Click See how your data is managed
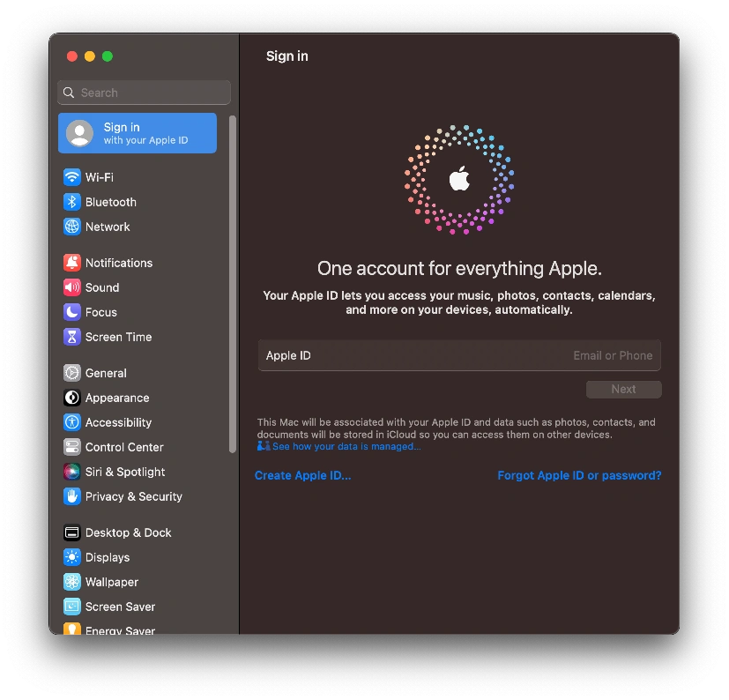Screen dimensions: 729x700 [346, 447]
